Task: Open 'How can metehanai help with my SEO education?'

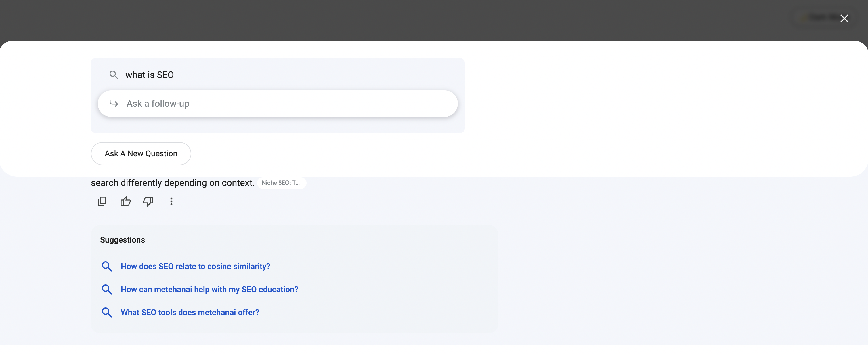Action: tap(209, 289)
